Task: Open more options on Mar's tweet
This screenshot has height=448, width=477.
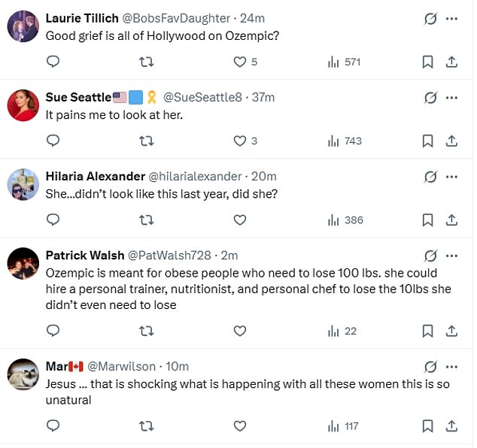Action: click(x=451, y=367)
